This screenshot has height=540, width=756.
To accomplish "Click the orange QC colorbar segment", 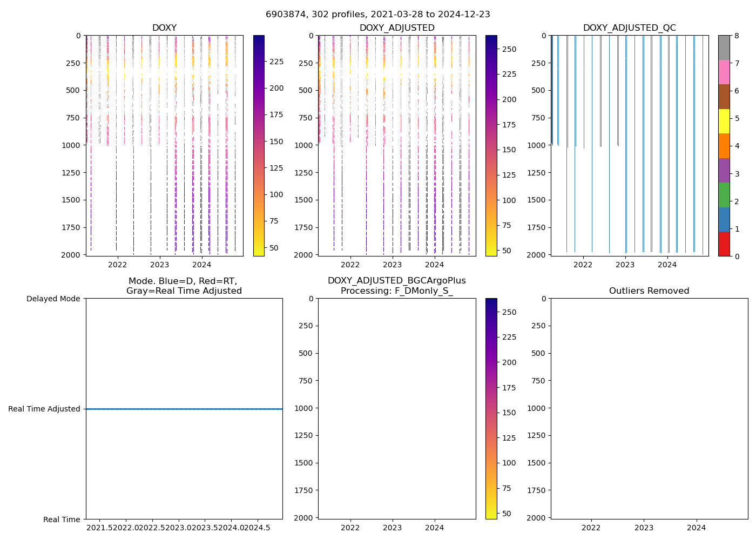I will 724,146.
